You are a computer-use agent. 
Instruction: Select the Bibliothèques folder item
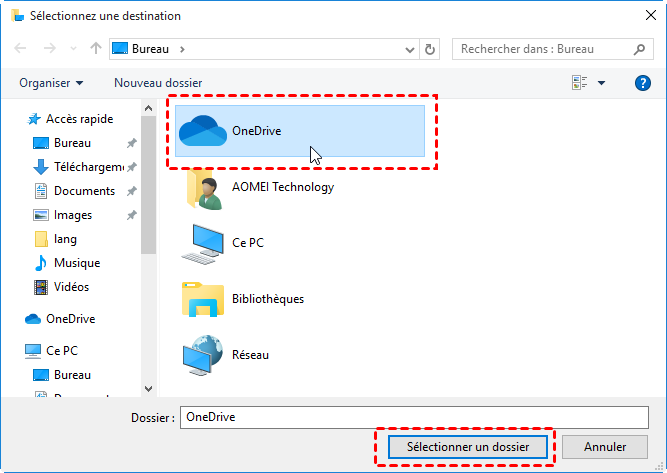[x=243, y=299]
